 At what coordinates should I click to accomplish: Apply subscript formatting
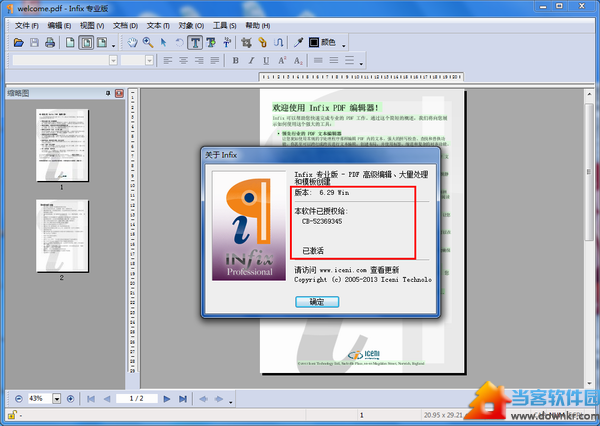(x=298, y=60)
